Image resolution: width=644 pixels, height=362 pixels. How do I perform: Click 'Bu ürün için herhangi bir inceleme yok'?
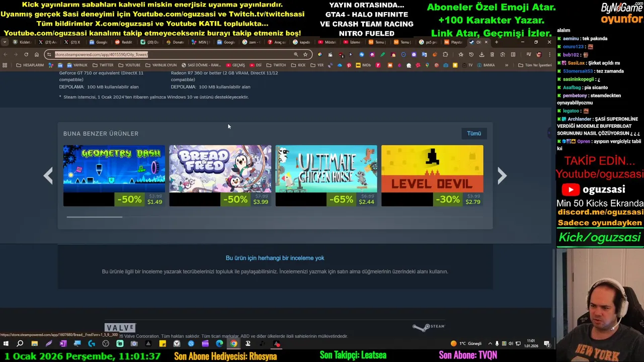pos(275,258)
